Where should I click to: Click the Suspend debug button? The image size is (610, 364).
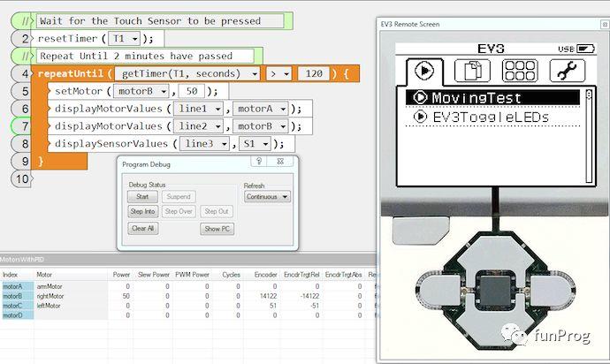tap(179, 197)
